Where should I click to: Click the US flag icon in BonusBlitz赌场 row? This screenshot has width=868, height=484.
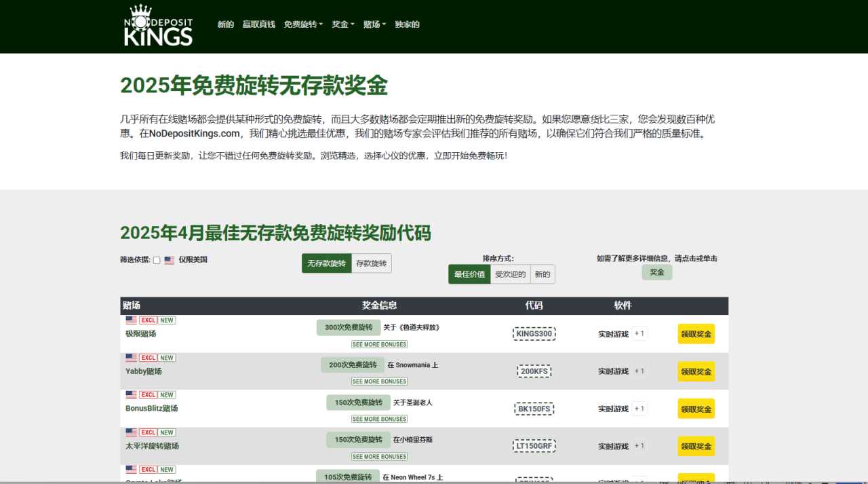pos(131,395)
